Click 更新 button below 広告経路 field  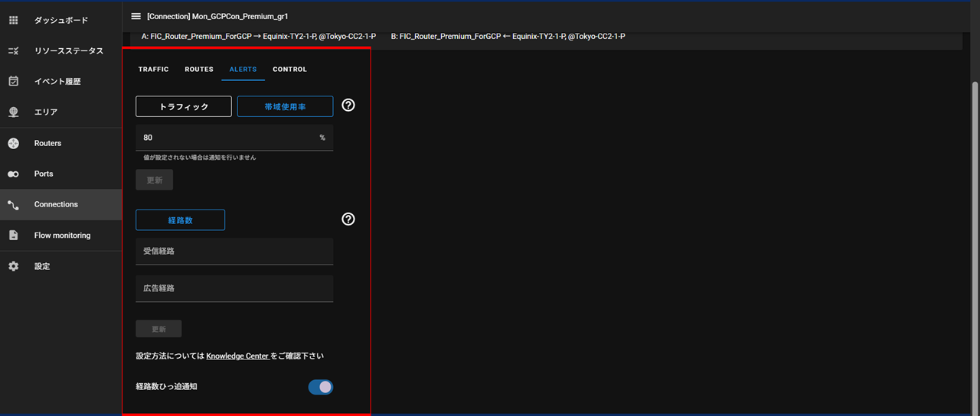158,329
